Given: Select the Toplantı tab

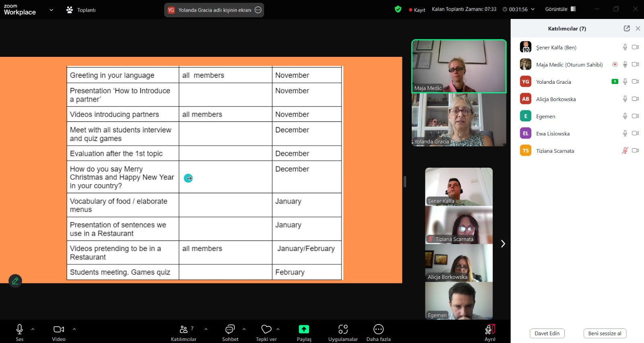Looking at the screenshot, I should pyautogui.click(x=81, y=10).
